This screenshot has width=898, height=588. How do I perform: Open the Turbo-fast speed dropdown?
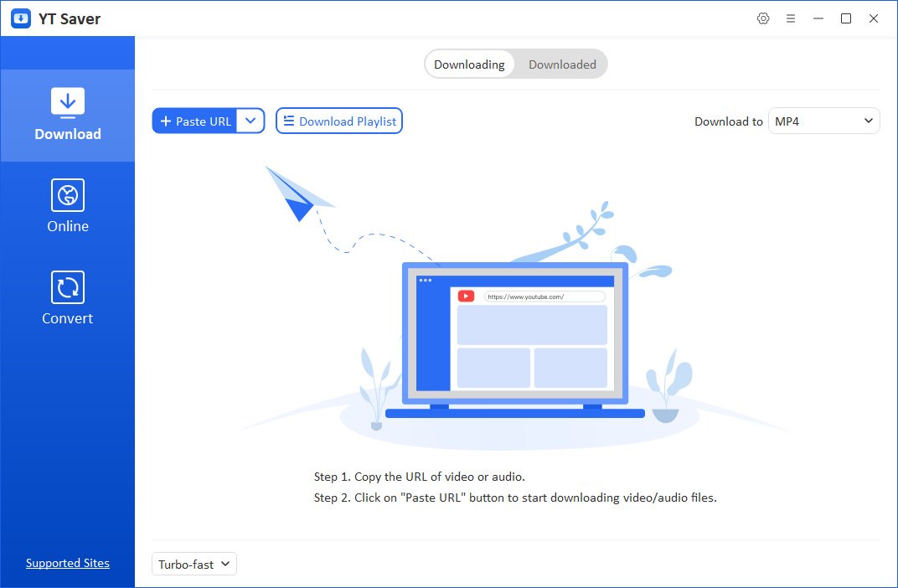[194, 564]
